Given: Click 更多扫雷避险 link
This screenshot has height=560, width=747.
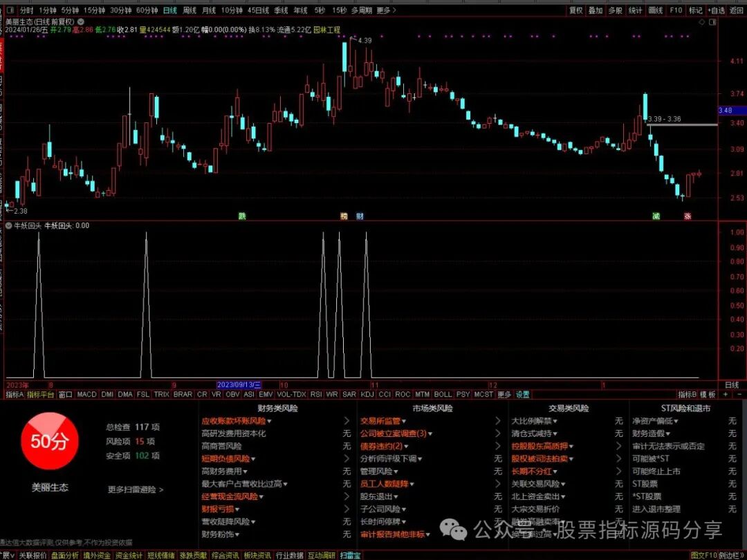Looking at the screenshot, I should (x=136, y=489).
